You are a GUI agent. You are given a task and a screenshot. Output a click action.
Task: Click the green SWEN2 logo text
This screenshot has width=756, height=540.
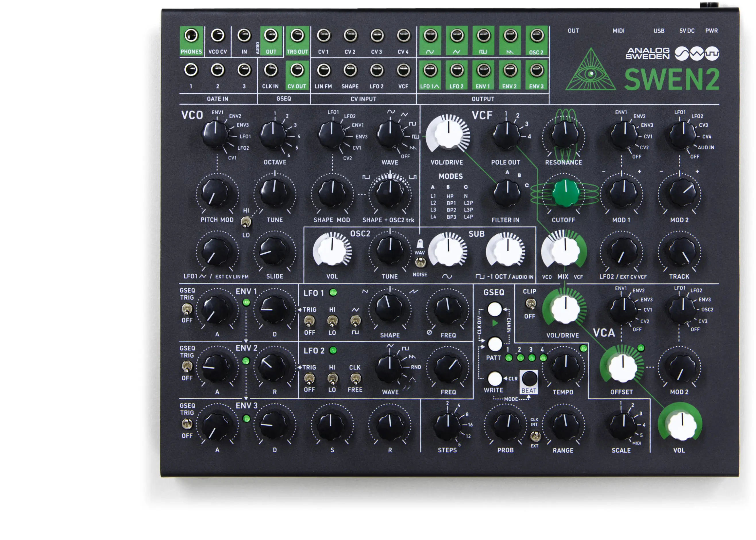672,80
